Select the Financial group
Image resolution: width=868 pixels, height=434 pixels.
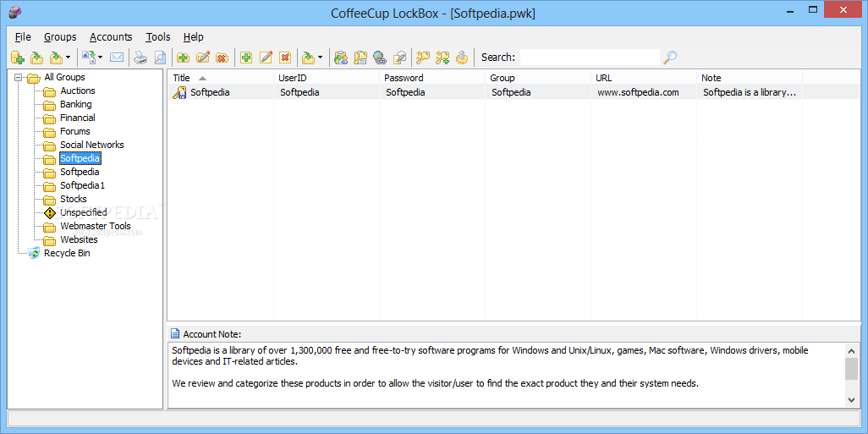tap(78, 118)
